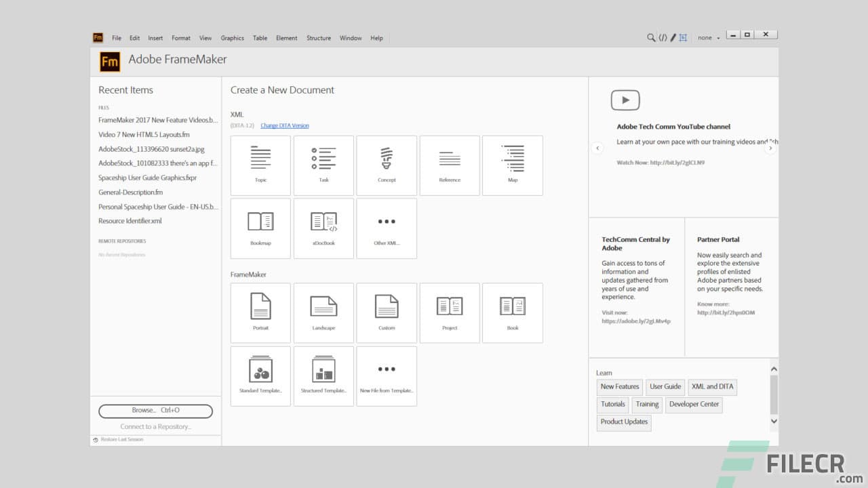This screenshot has height=488, width=868.
Task: Click the Browse Ctrl+O button
Action: pos(155,411)
